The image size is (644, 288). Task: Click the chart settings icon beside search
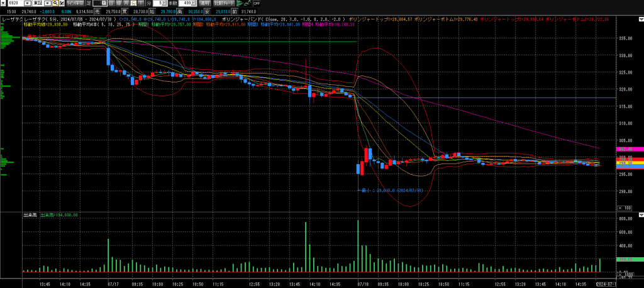click(x=62, y=3)
